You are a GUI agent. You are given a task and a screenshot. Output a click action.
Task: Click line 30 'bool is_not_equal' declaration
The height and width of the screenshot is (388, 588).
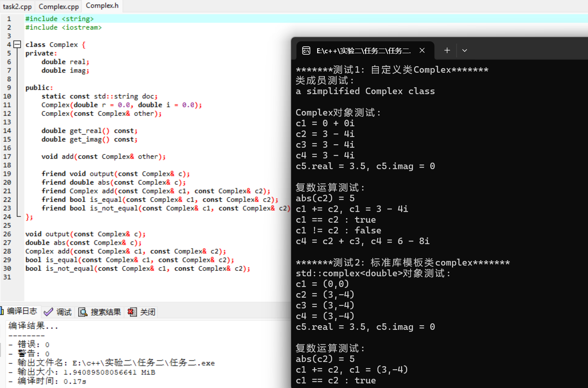(x=138, y=269)
